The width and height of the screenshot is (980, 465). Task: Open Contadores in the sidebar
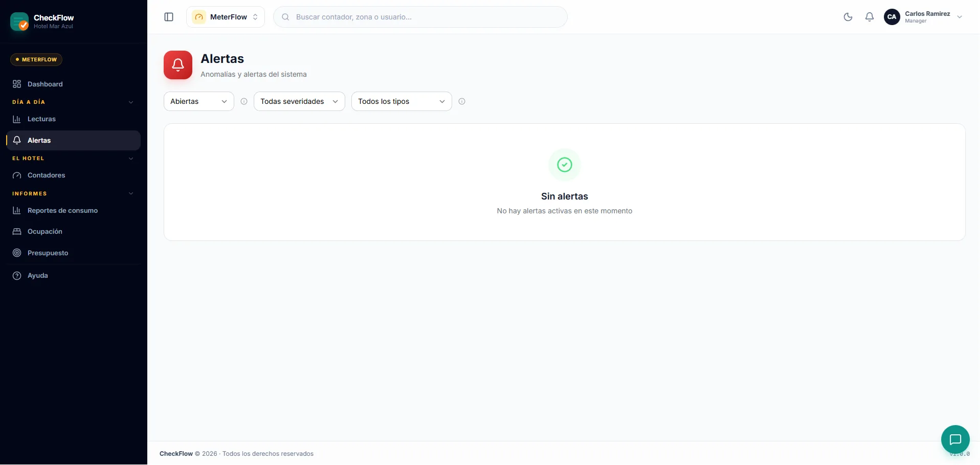[74, 175]
